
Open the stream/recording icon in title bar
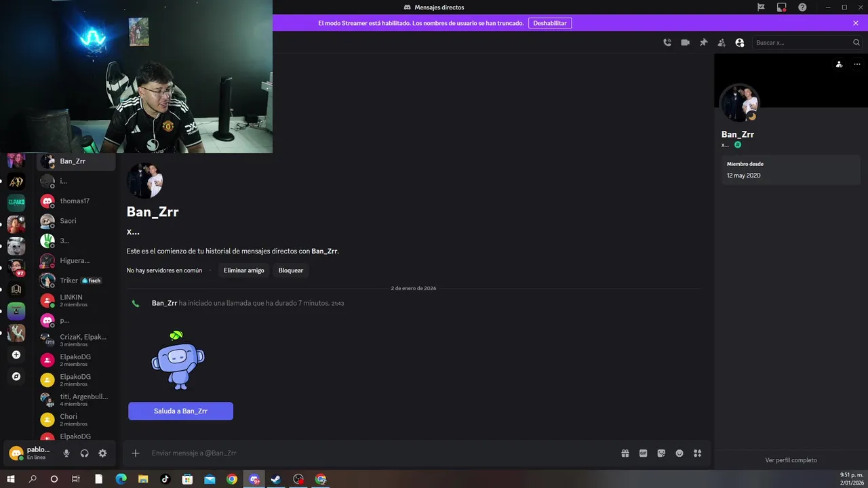pyautogui.click(x=782, y=7)
